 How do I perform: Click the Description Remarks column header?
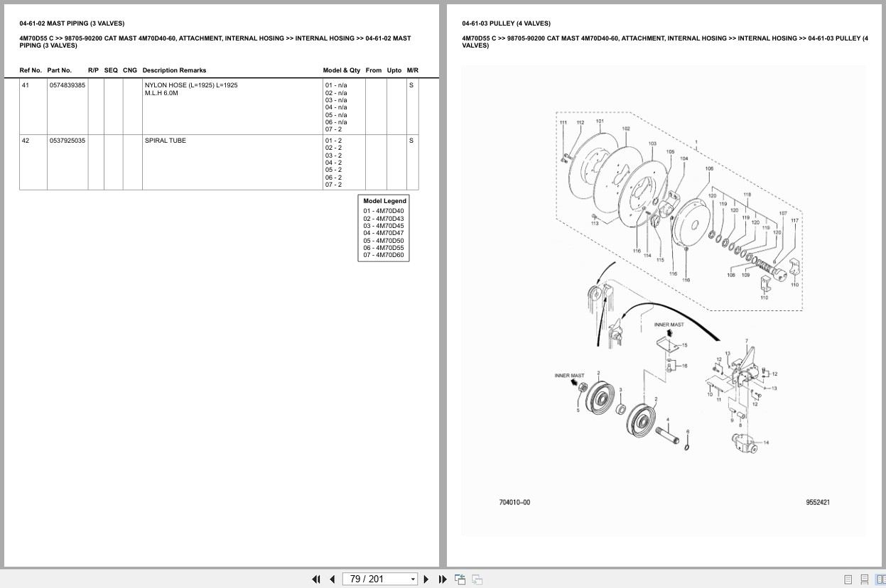click(x=174, y=70)
